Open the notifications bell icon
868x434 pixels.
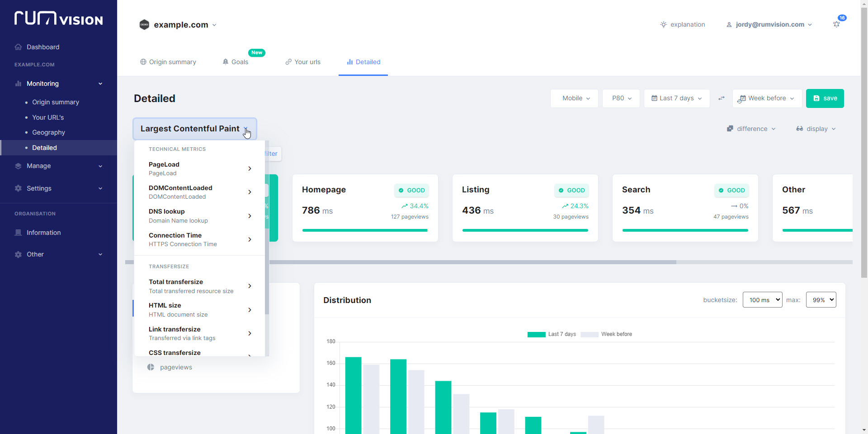click(x=836, y=24)
